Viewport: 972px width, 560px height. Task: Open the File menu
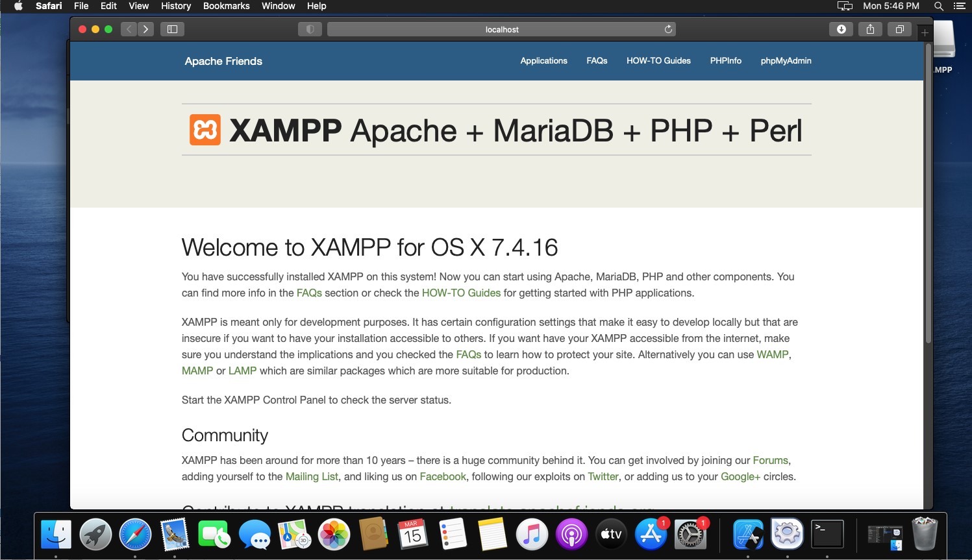pos(81,6)
